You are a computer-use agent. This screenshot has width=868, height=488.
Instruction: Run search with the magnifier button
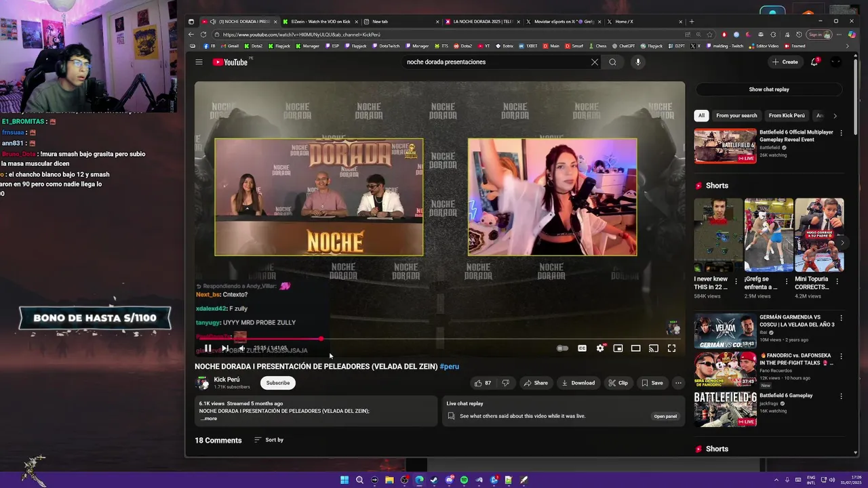tap(612, 62)
